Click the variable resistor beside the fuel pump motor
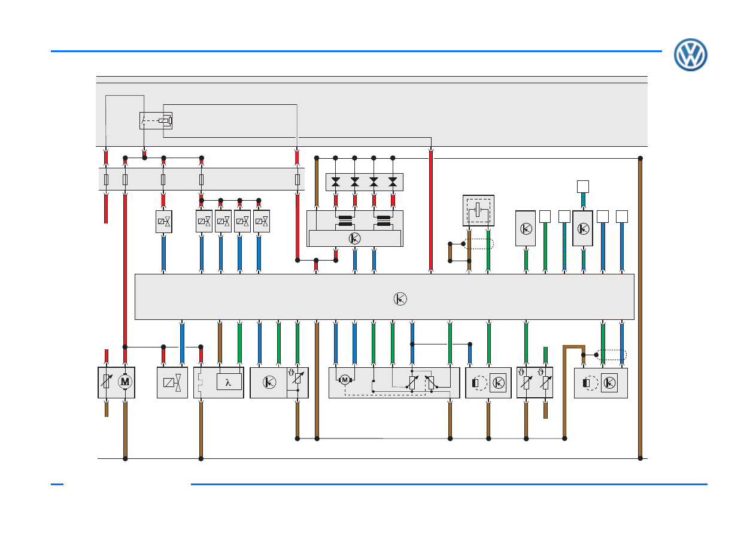The width and height of the screenshot is (756, 535). pos(107,382)
